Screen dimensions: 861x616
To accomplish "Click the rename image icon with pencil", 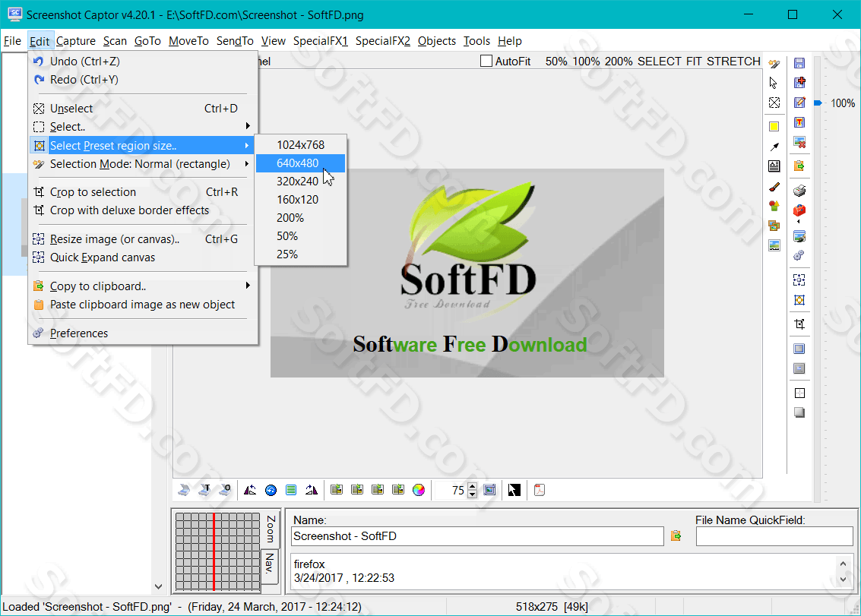I will point(799,103).
